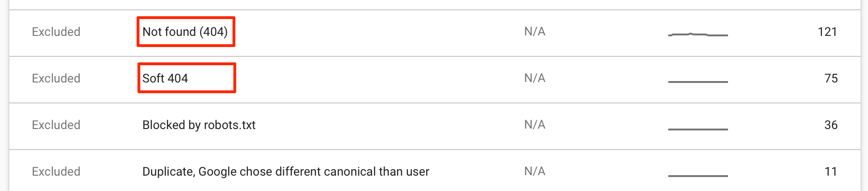Click N/A validation in Not found row
The width and height of the screenshot is (868, 191).
click(534, 32)
